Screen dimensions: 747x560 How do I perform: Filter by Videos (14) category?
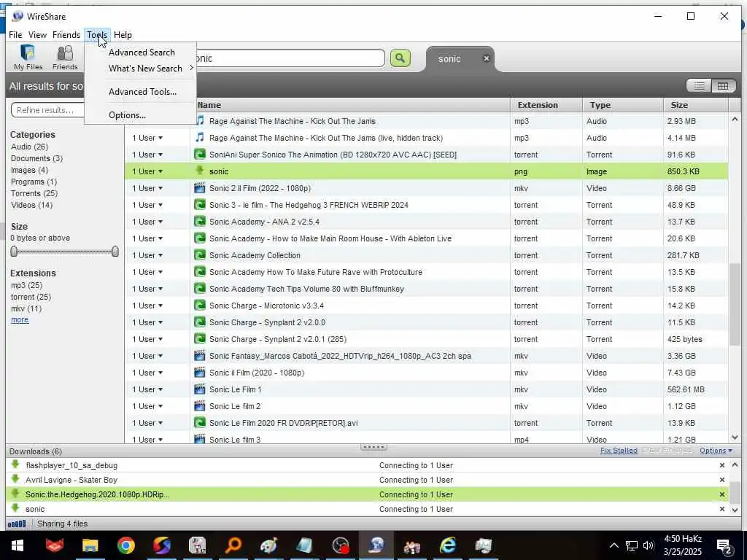[x=31, y=205]
